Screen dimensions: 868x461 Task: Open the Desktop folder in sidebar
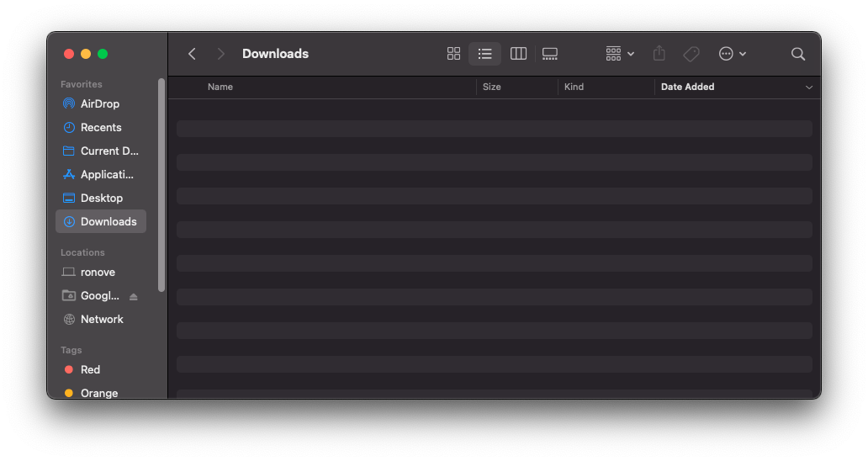pyautogui.click(x=102, y=199)
